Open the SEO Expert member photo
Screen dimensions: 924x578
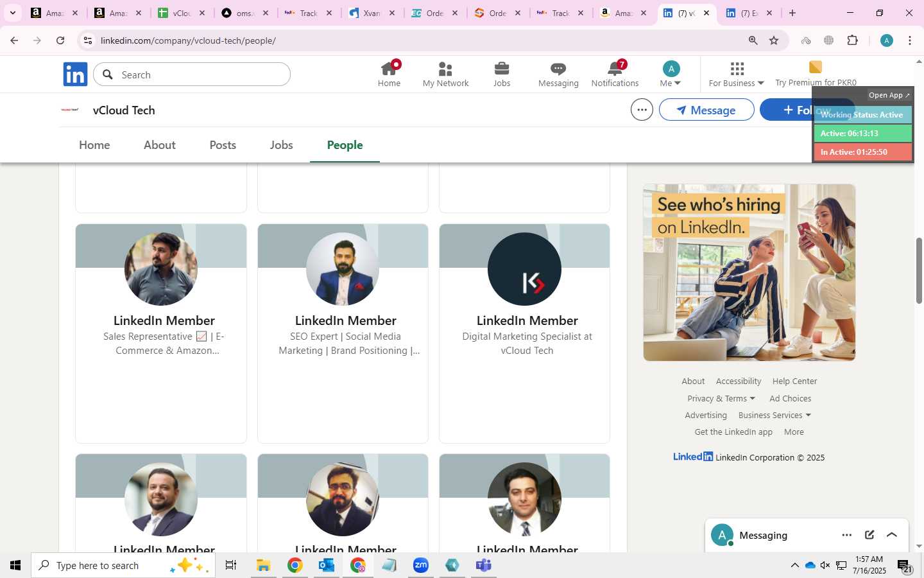tap(343, 269)
